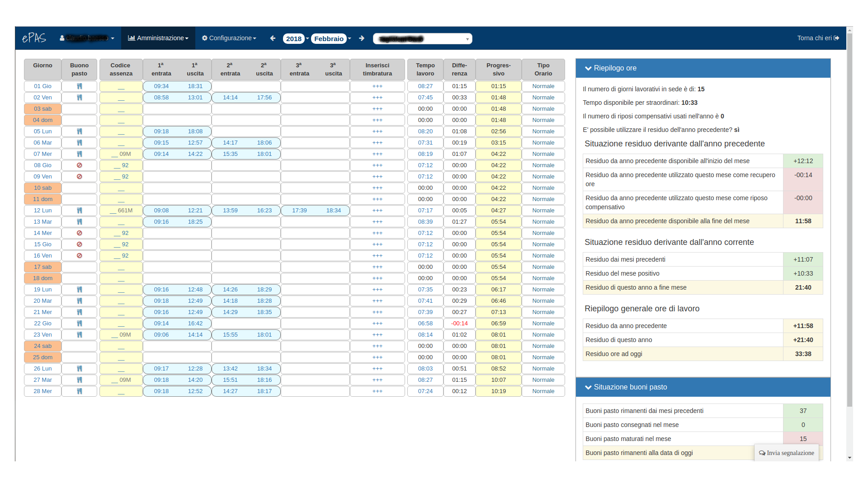Viewport: 868px width, 488px height.
Task: Click meal voucher icon for 07 Mer
Action: pyautogui.click(x=79, y=154)
